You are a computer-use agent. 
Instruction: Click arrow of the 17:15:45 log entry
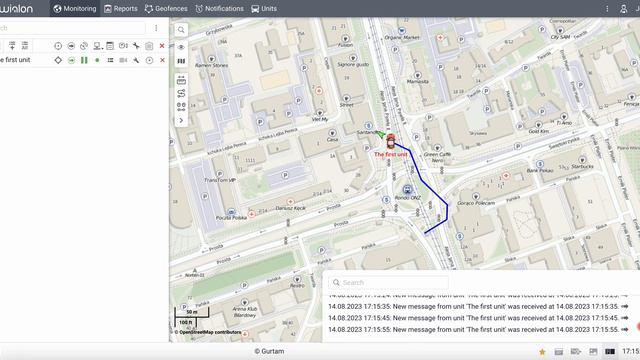click(625, 318)
